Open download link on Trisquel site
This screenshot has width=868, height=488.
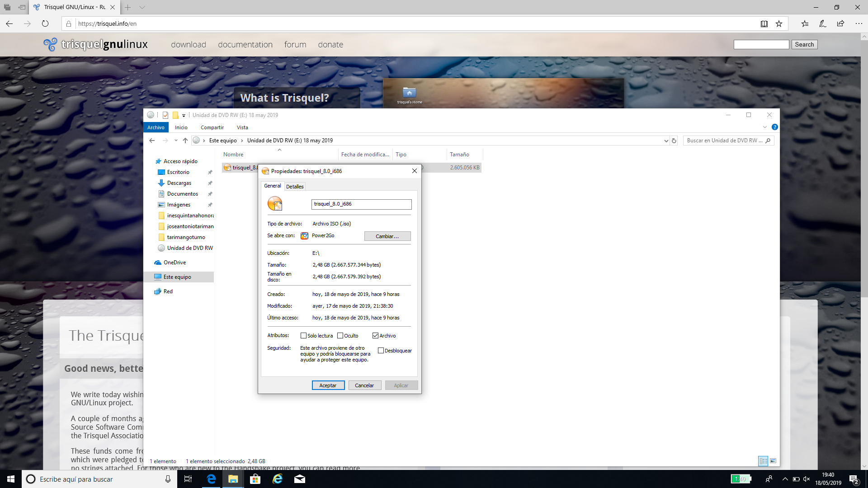point(189,44)
